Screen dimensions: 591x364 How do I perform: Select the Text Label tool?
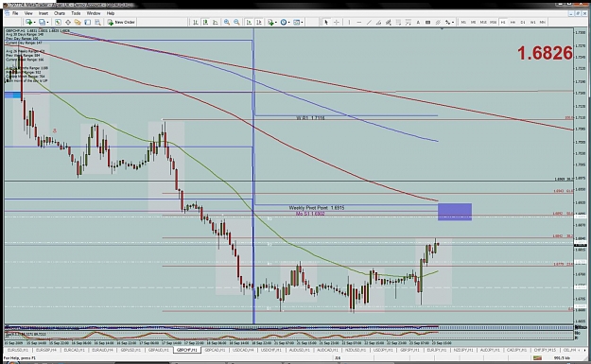point(427,23)
